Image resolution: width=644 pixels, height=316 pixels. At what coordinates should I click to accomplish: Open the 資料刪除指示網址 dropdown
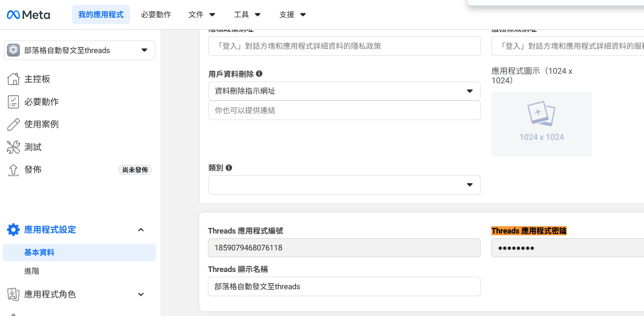[x=344, y=91]
